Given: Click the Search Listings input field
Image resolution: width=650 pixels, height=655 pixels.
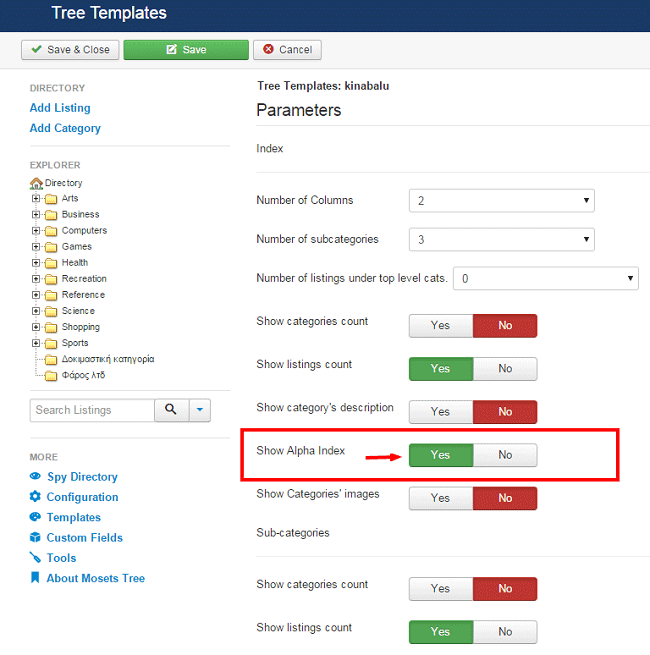Looking at the screenshot, I should [x=92, y=410].
